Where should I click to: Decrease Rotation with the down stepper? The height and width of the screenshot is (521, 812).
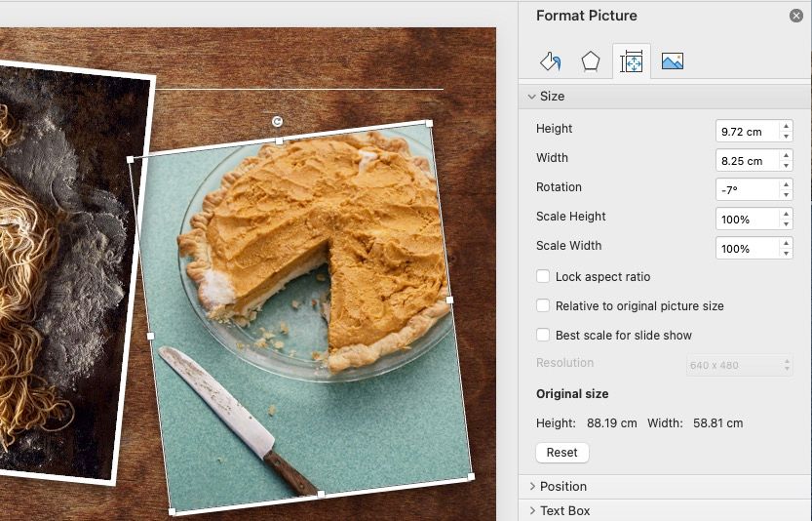click(x=786, y=195)
